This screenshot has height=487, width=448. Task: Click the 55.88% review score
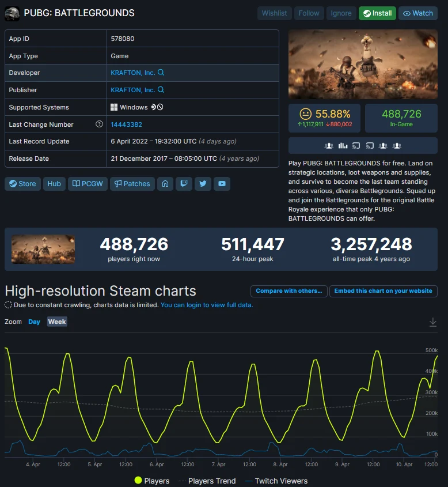333,114
